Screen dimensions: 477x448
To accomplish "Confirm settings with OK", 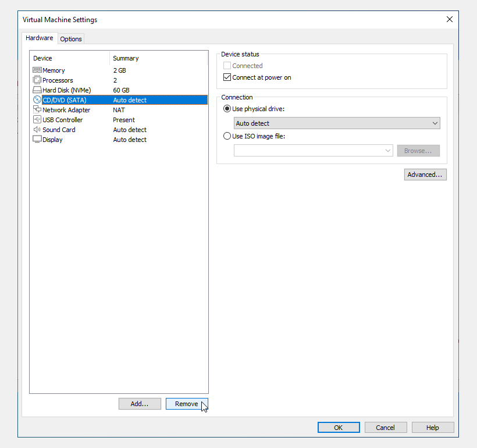I will 339,428.
